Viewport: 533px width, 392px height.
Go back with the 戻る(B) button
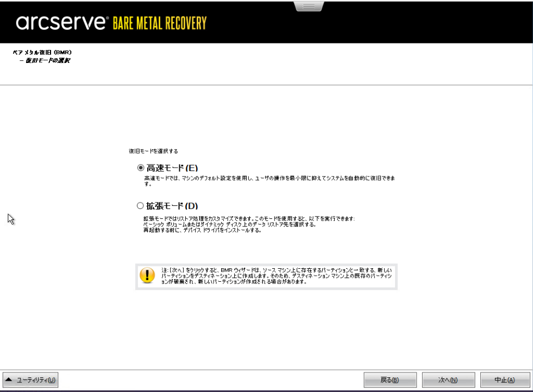tap(390, 380)
